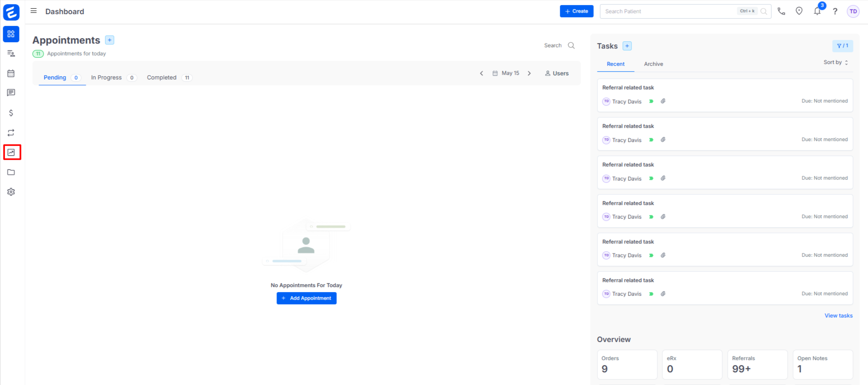This screenshot has height=385, width=868.
Task: Open the documents folder icon in sidebar
Action: pos(11,172)
